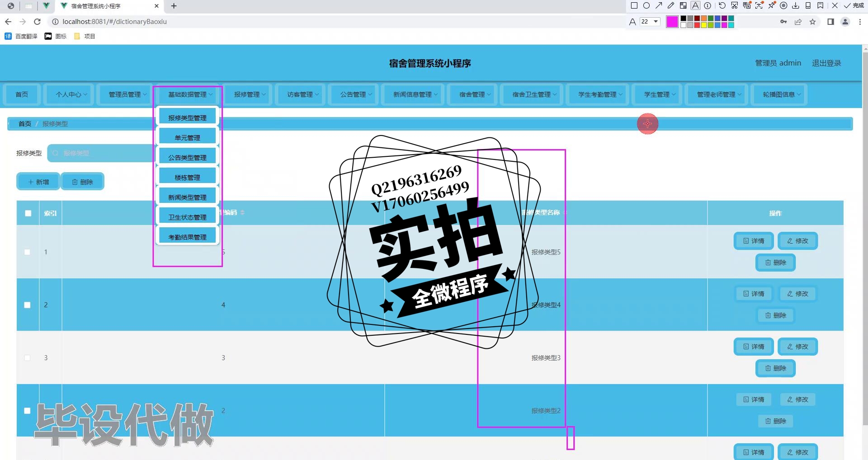Expand the 新闻信息管理 menu
The height and width of the screenshot is (460, 868).
(413, 94)
